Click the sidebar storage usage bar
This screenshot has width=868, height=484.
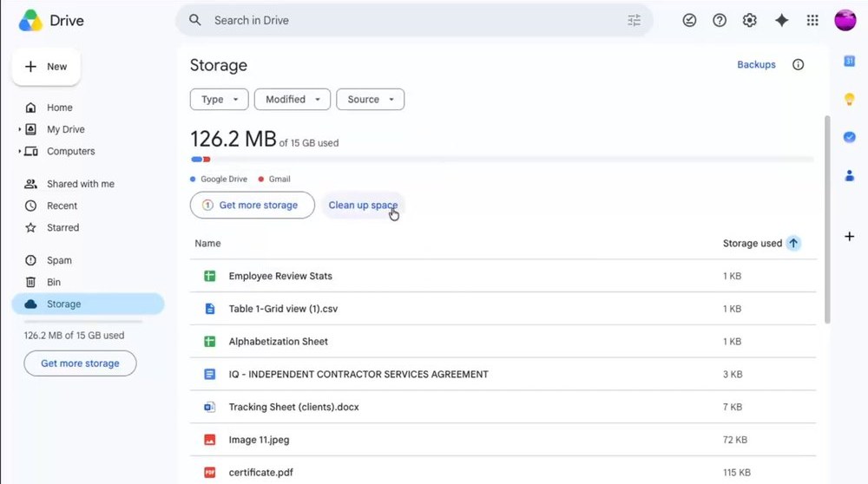(x=83, y=322)
